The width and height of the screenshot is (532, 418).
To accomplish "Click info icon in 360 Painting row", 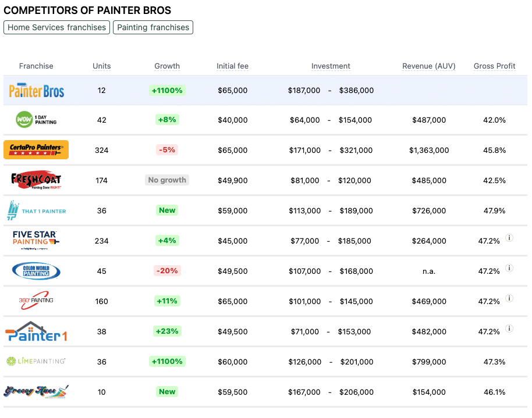I will pos(509,298).
